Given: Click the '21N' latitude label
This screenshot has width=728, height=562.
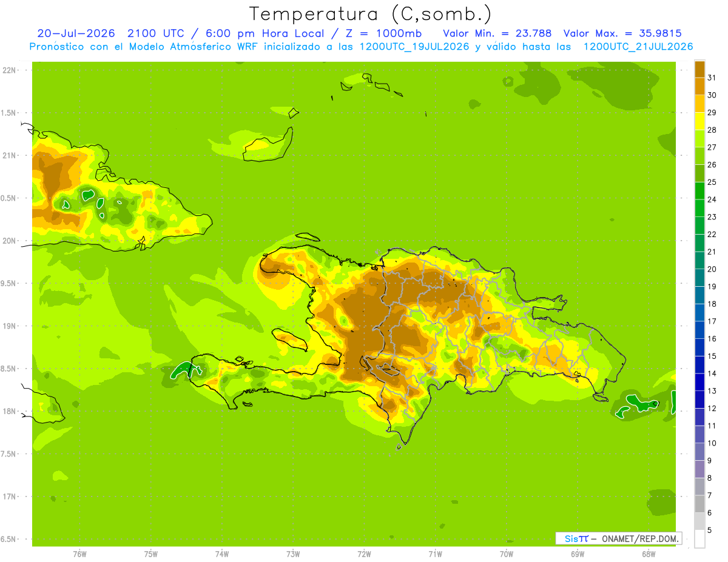Looking at the screenshot, I should [x=9, y=156].
